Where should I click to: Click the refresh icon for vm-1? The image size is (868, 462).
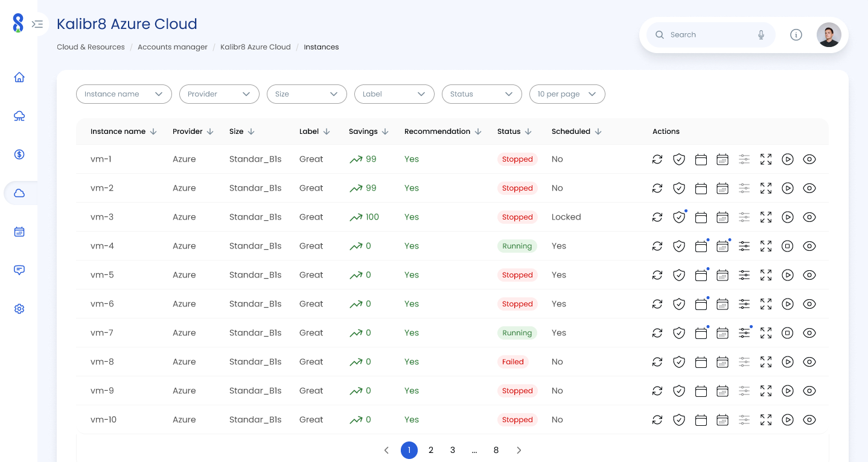tap(657, 159)
